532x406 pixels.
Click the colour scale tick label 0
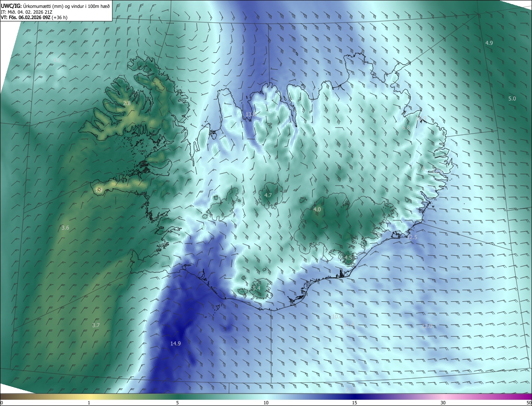coord(2,403)
